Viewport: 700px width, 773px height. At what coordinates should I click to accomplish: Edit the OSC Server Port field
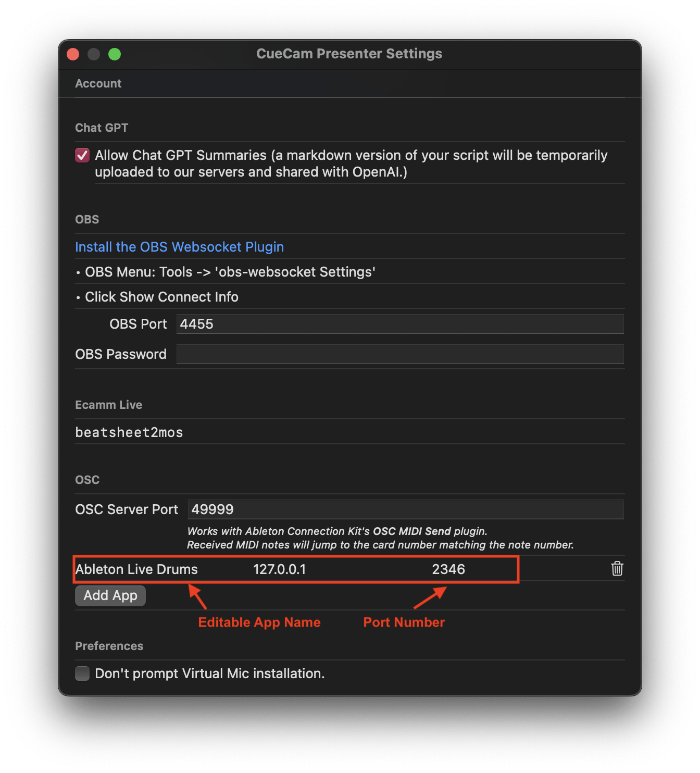coord(405,509)
